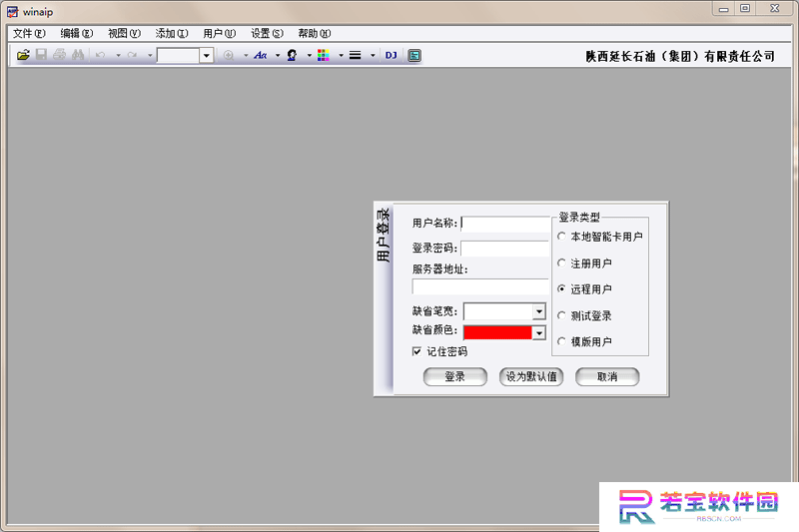This screenshot has height=532, width=799.
Task: Open the redo history dropdown arrow
Action: (x=150, y=55)
